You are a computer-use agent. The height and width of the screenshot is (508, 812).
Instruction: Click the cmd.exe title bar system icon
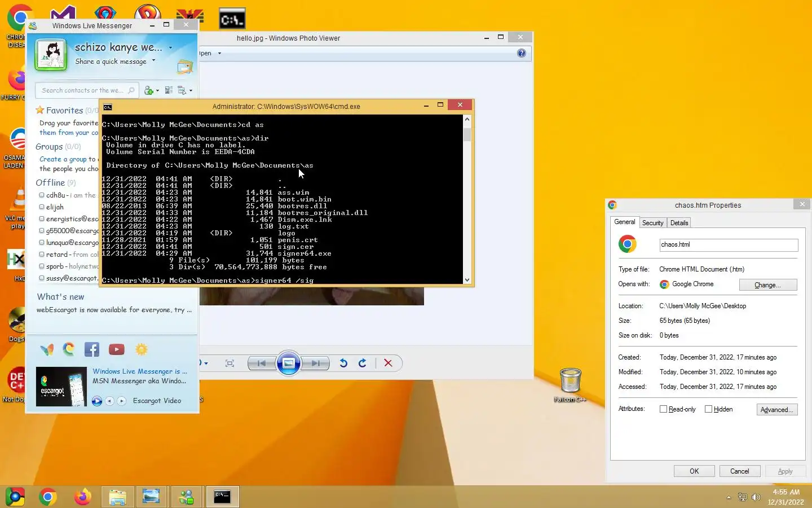pyautogui.click(x=108, y=107)
